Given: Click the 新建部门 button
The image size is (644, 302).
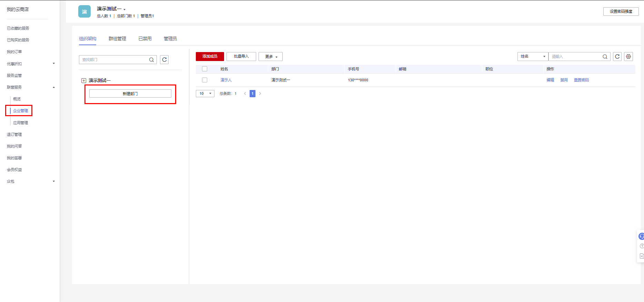Looking at the screenshot, I should [x=130, y=93].
